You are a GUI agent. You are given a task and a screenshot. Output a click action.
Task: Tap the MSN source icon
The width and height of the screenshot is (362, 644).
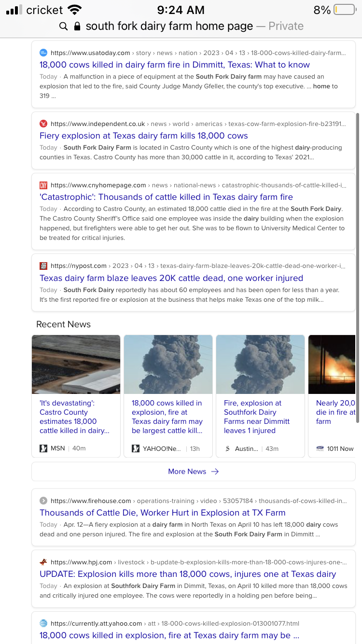click(x=43, y=448)
